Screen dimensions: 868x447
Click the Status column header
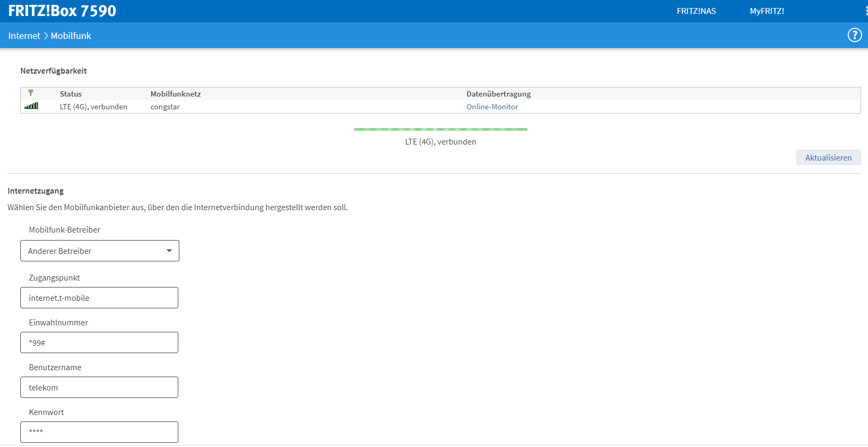click(x=70, y=94)
